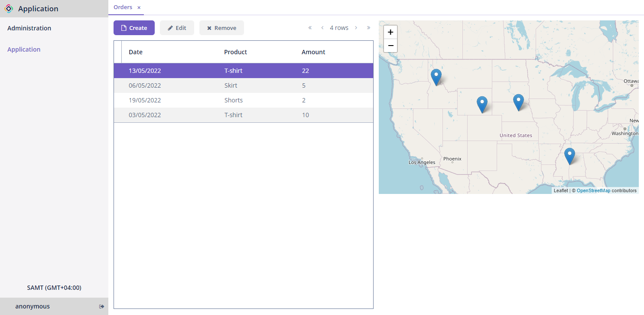Select the map marker over South Dakota

[x=518, y=102]
